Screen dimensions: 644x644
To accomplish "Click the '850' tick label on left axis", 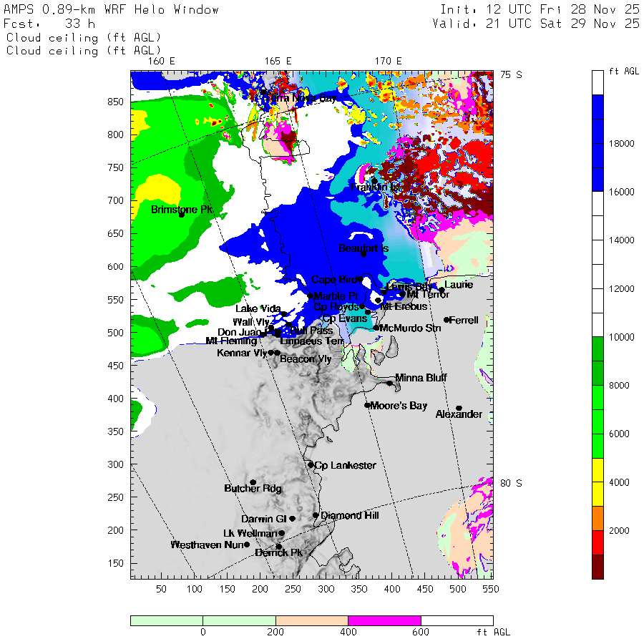I will point(115,102).
